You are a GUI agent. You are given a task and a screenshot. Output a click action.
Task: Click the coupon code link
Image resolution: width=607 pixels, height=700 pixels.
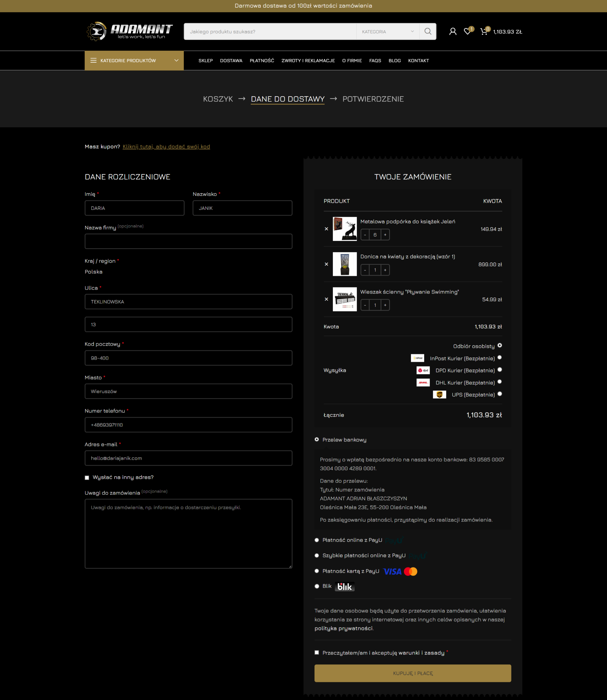[x=166, y=146]
